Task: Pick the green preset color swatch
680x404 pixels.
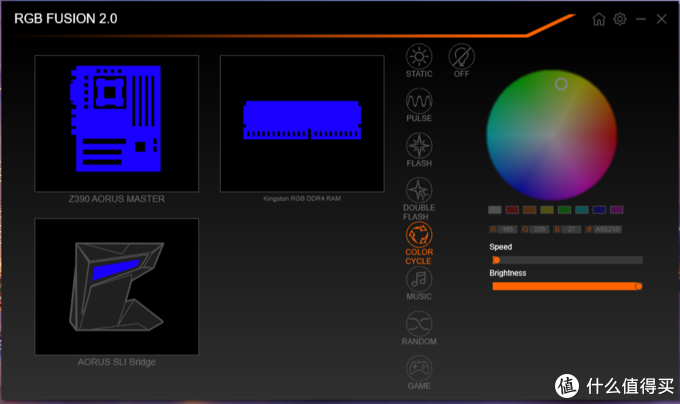Action: tap(564, 210)
